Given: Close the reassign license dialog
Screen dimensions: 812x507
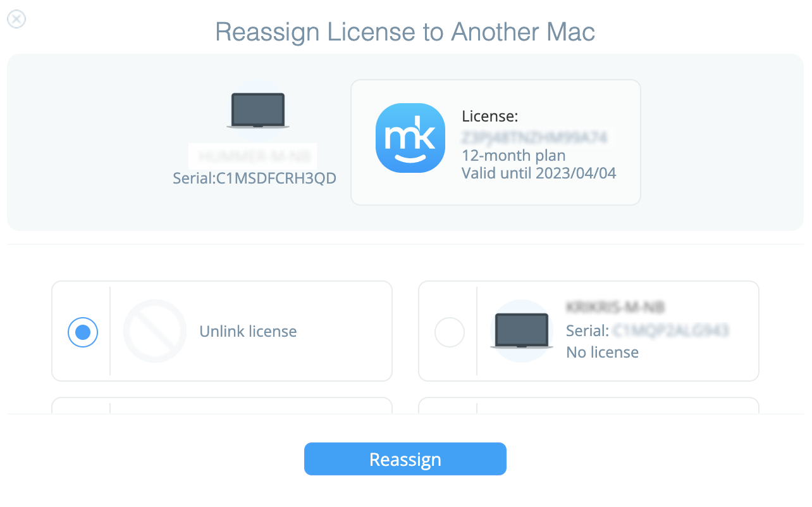Looking at the screenshot, I should [16, 20].
